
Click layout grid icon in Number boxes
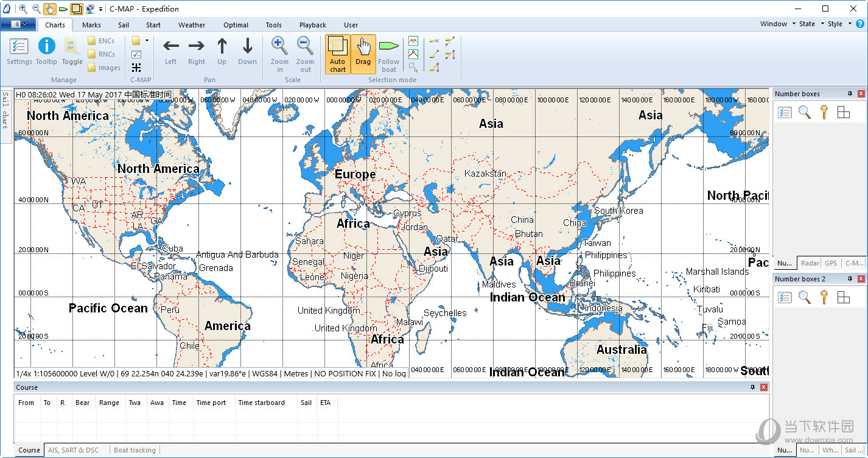point(843,112)
